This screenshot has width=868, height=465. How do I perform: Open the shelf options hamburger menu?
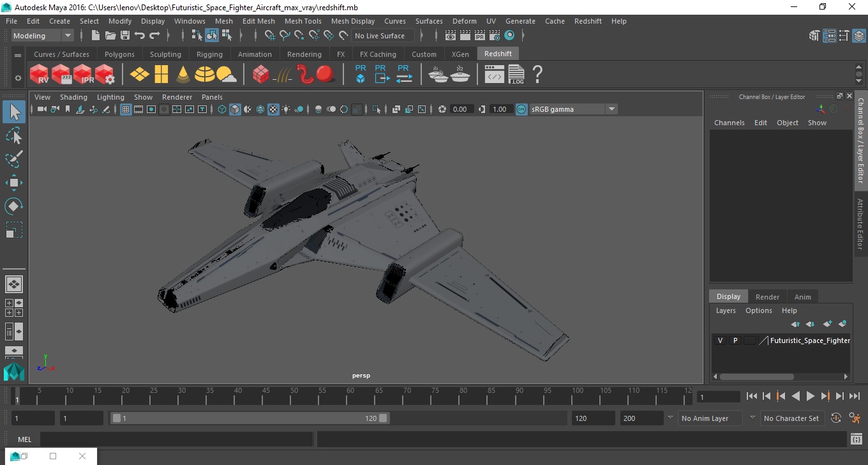[18, 56]
